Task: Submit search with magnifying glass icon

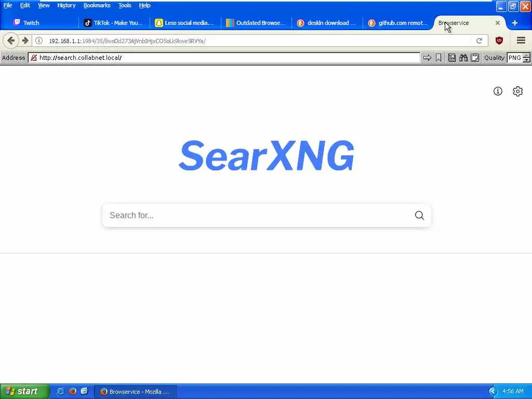Action: pyautogui.click(x=419, y=215)
